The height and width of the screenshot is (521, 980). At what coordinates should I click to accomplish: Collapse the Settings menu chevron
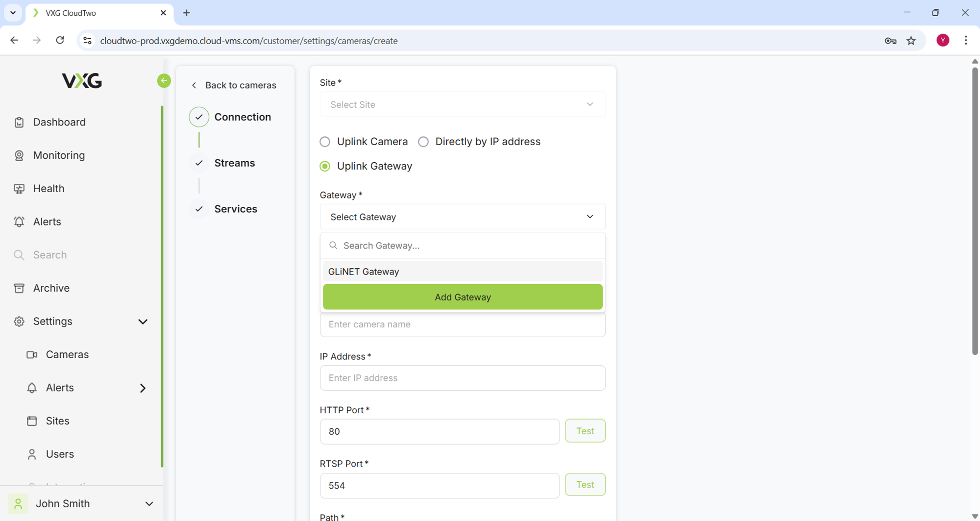(143, 322)
